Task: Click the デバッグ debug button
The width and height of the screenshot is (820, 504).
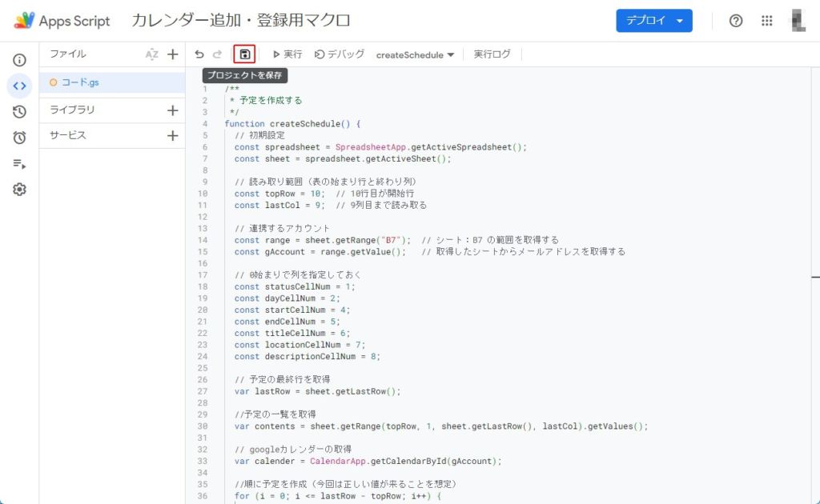Action: [x=340, y=54]
